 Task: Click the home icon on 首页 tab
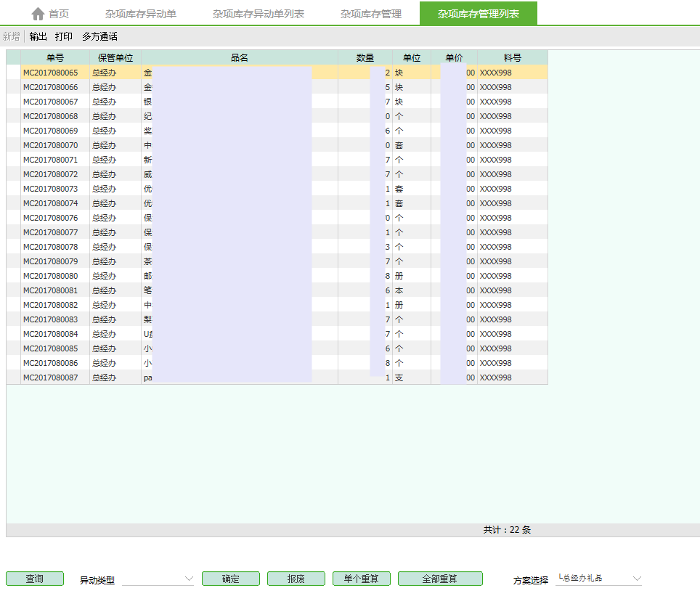point(38,14)
